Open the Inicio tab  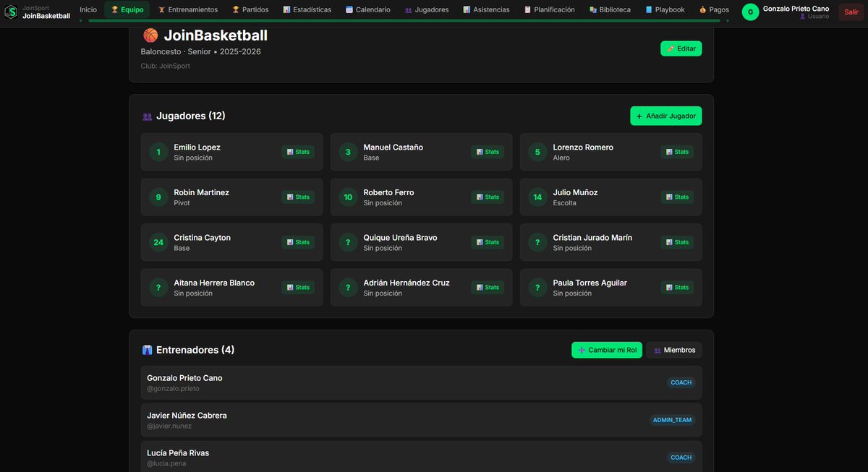tap(88, 10)
